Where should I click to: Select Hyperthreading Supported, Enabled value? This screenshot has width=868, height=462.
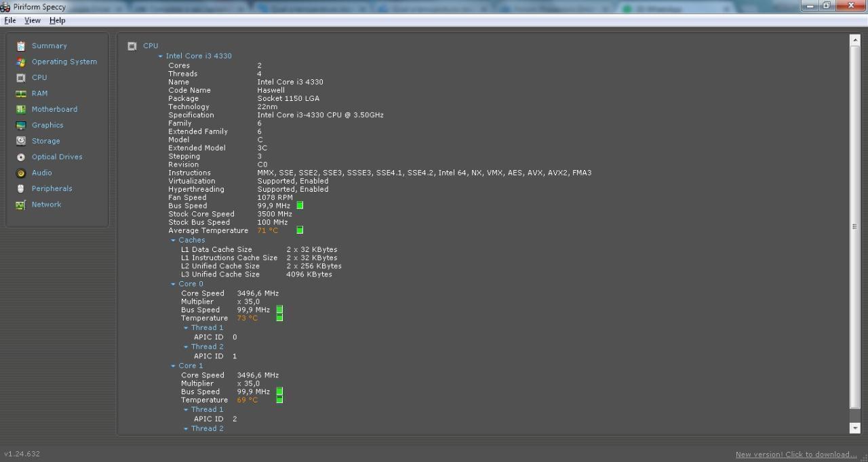pyautogui.click(x=293, y=189)
